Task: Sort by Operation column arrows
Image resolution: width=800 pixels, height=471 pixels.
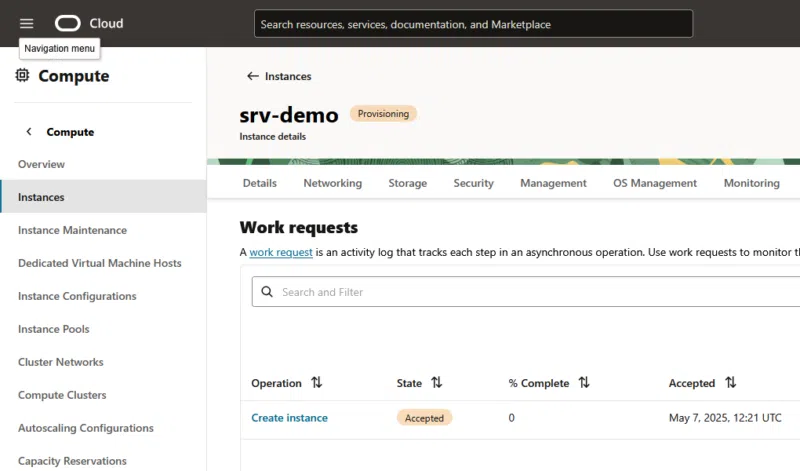Action: click(317, 383)
